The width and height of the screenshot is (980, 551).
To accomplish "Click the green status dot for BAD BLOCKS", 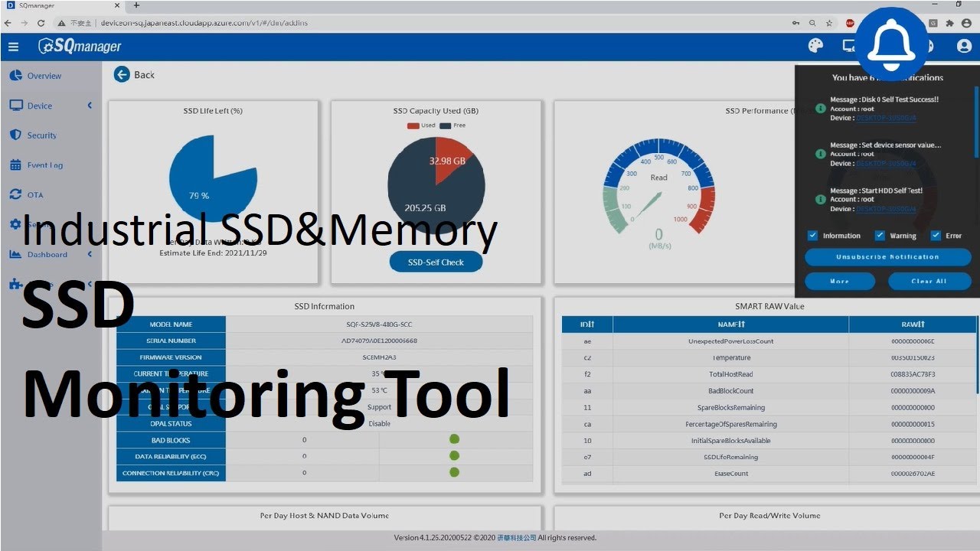I will (x=454, y=439).
